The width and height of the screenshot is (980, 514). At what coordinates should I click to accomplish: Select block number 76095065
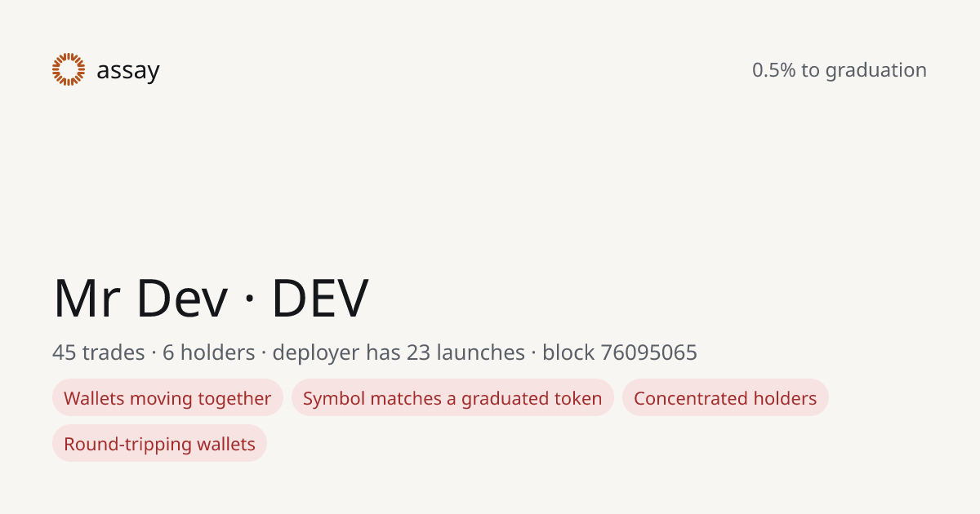point(649,352)
